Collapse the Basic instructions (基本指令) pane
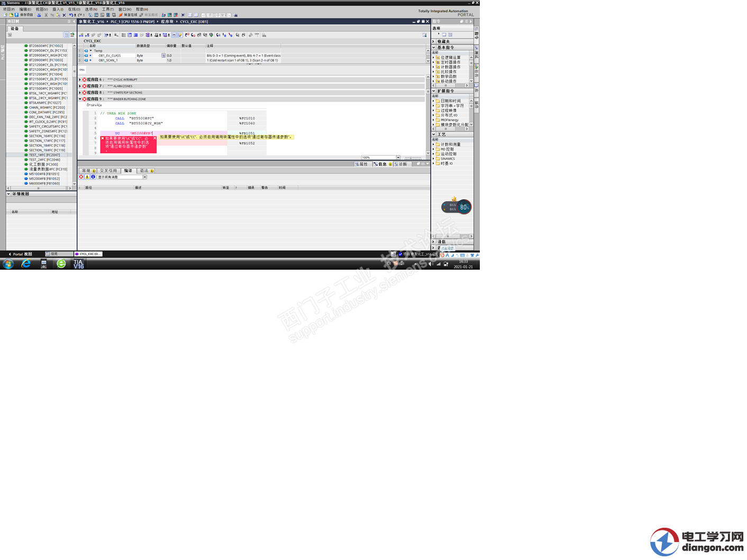 click(433, 48)
